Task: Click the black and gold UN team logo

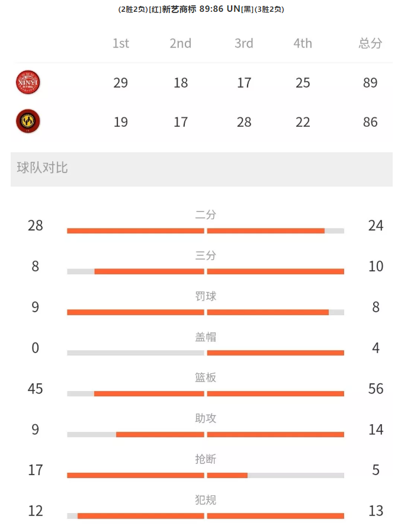Action: tap(28, 121)
